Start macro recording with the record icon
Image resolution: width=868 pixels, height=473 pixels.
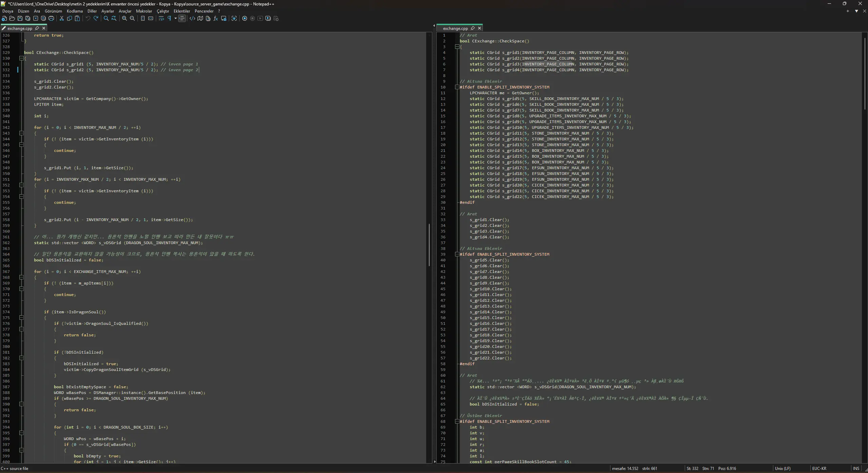point(245,18)
